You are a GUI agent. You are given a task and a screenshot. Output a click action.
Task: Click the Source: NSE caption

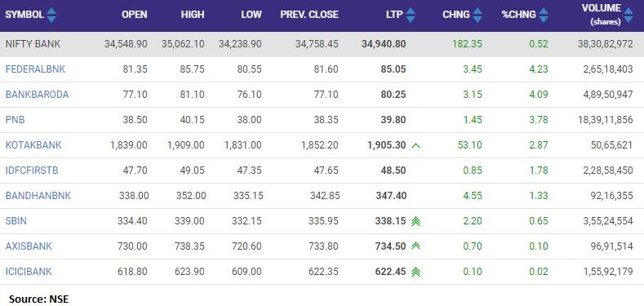click(39, 299)
